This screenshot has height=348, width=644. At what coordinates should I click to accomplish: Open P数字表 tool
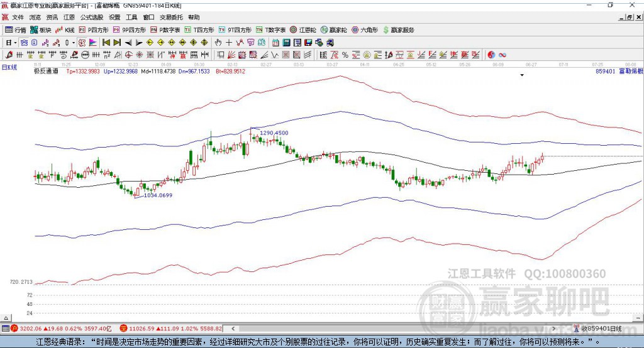(165, 30)
